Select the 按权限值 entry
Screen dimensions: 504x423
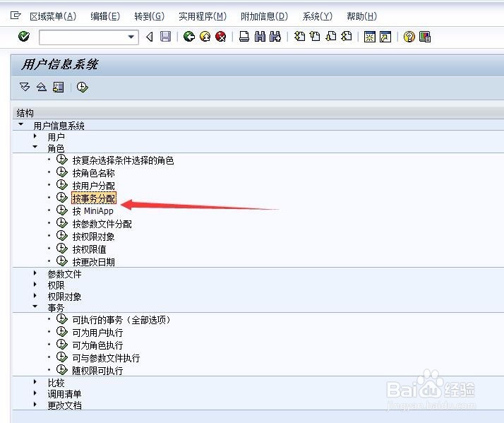click(x=89, y=249)
